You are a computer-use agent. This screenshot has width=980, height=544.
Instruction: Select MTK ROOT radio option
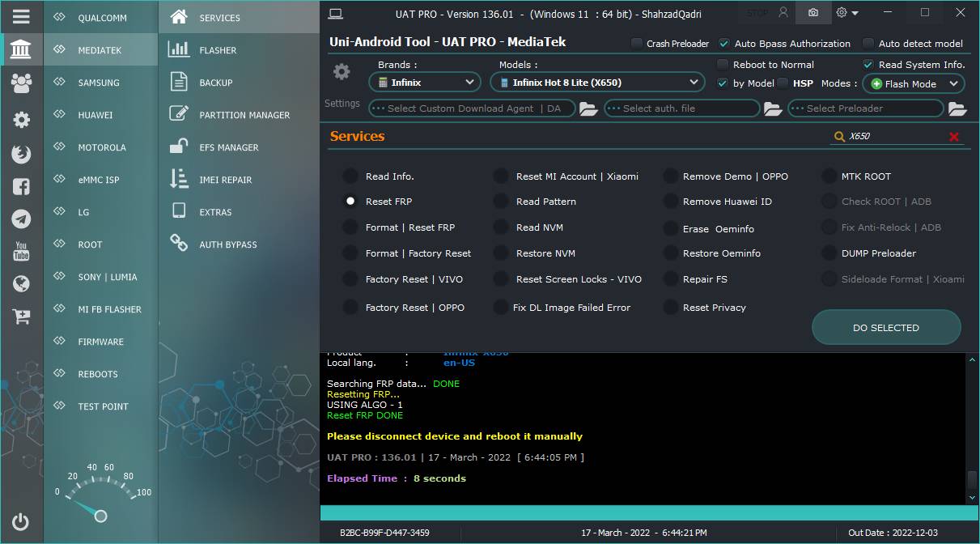828,176
